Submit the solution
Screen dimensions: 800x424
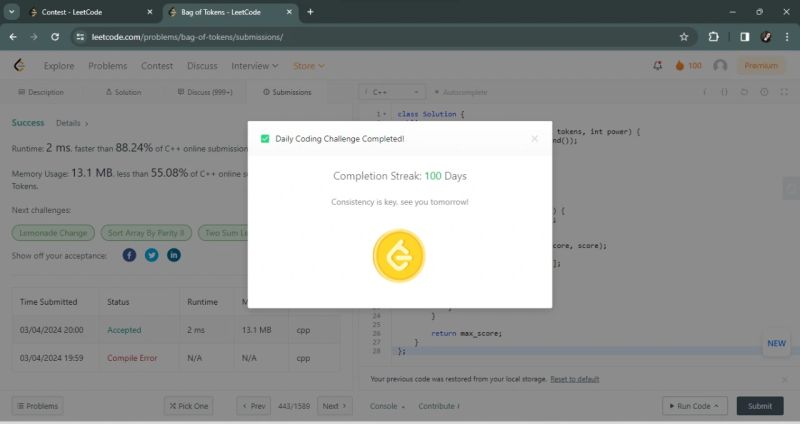760,406
